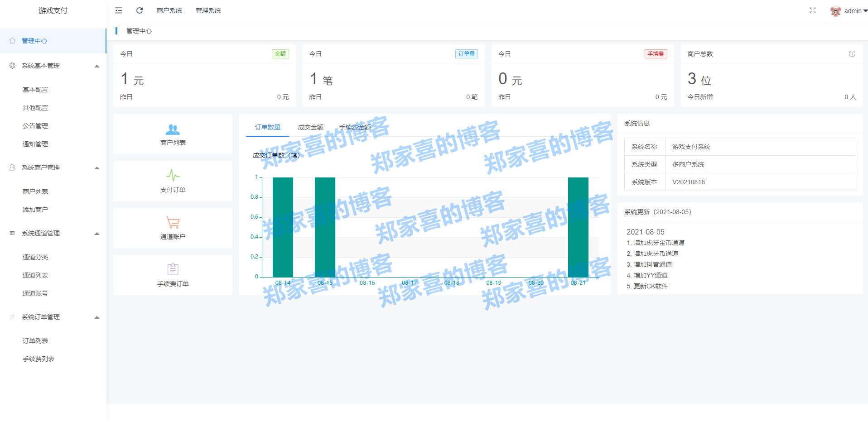
Task: Click the 08-14 bar in the chart
Action: tap(283, 227)
